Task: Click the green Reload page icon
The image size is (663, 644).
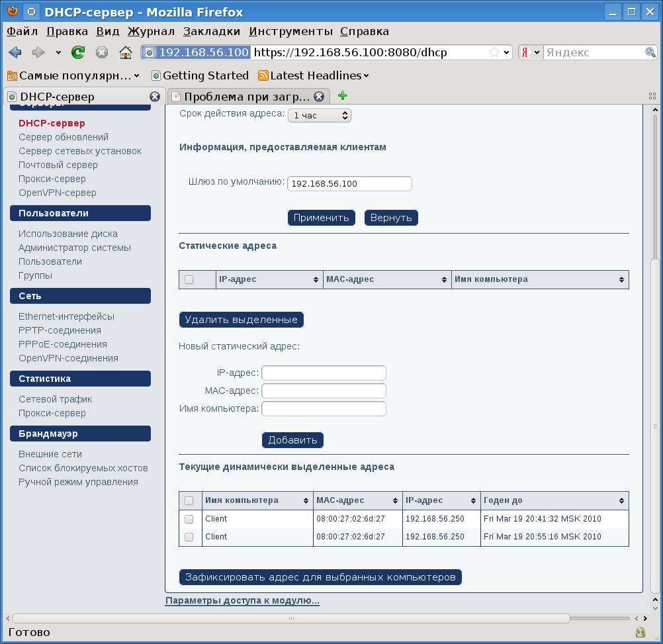Action: click(78, 52)
